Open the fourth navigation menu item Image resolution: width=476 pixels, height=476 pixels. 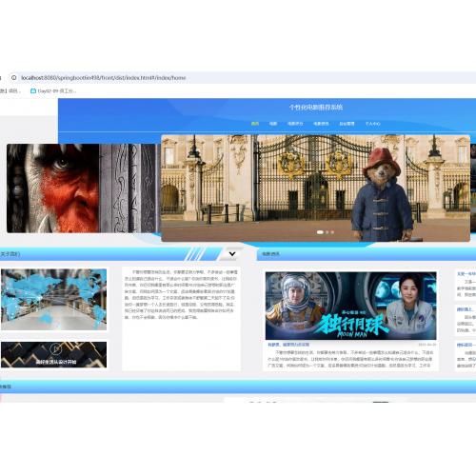[x=321, y=124]
